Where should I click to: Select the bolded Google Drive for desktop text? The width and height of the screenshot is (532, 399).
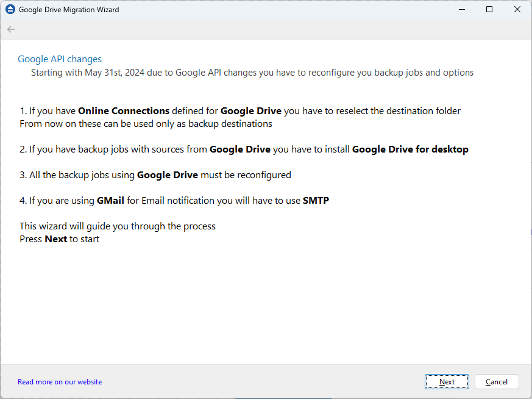[410, 149]
